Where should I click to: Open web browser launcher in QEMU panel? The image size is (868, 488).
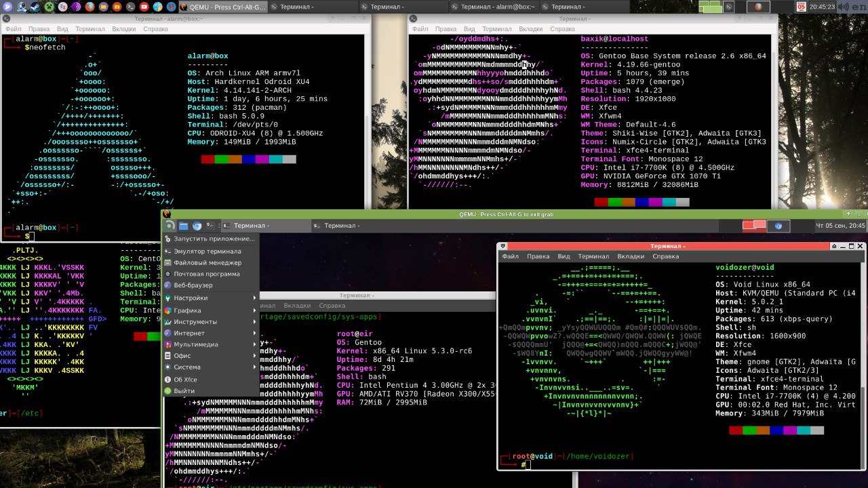[197, 226]
